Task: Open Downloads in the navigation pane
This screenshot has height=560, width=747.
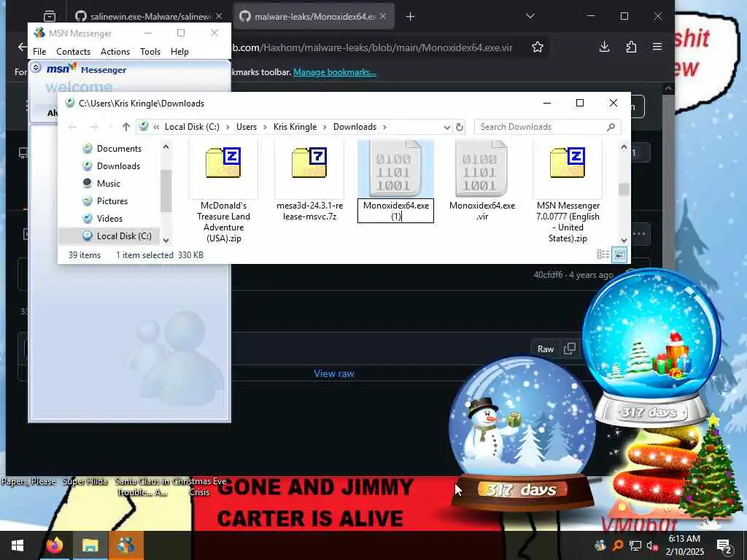Action: tap(118, 166)
